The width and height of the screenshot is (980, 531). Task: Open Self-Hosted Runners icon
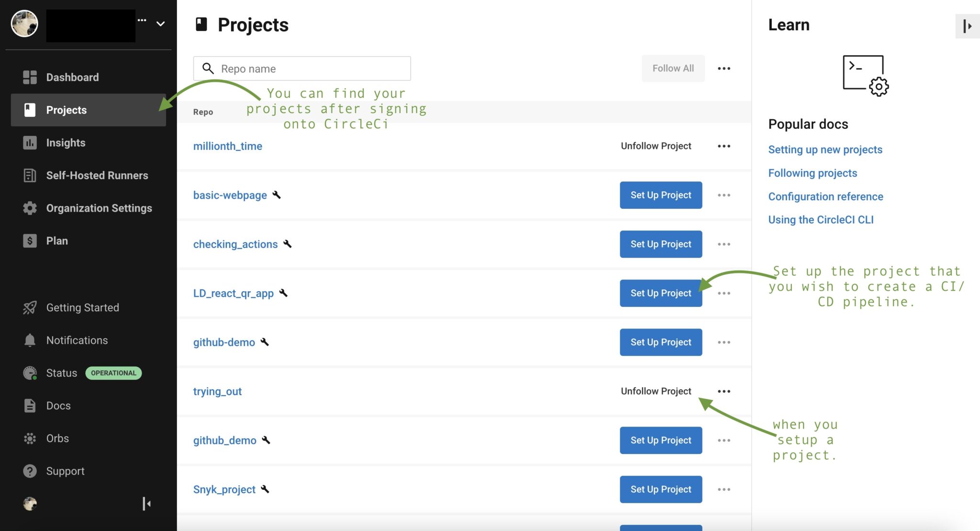[30, 175]
